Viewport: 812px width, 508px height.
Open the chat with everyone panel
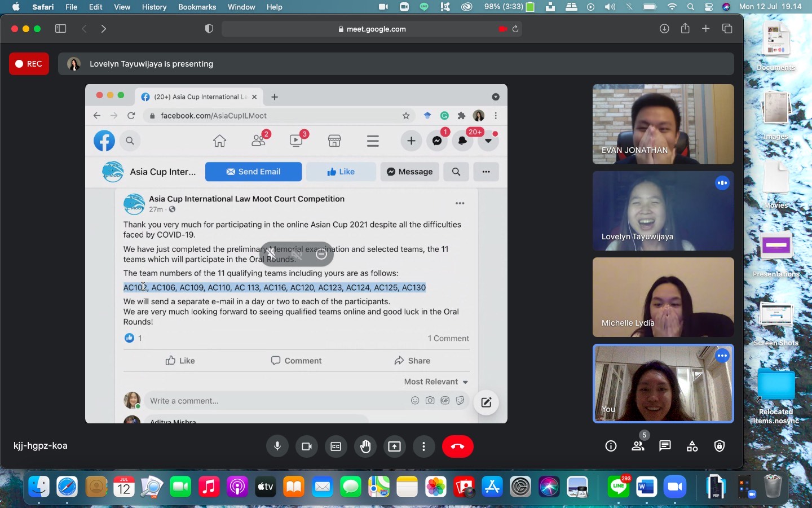coord(665,446)
